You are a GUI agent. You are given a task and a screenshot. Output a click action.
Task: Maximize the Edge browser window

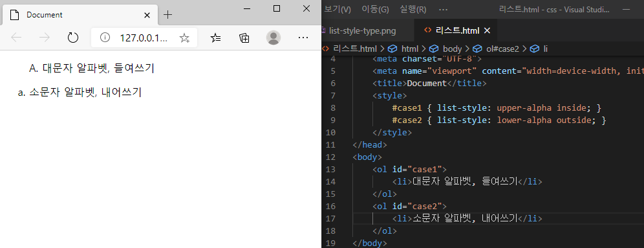277,8
